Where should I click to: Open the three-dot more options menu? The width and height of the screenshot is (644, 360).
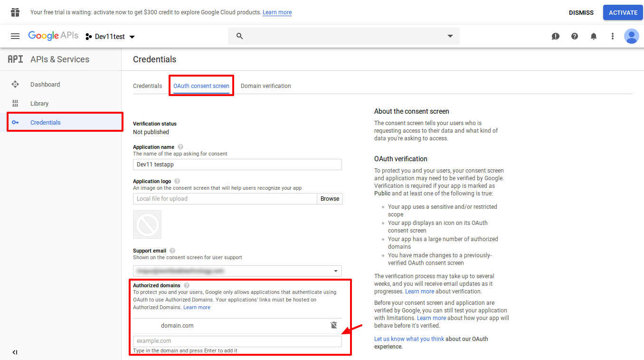pos(613,36)
